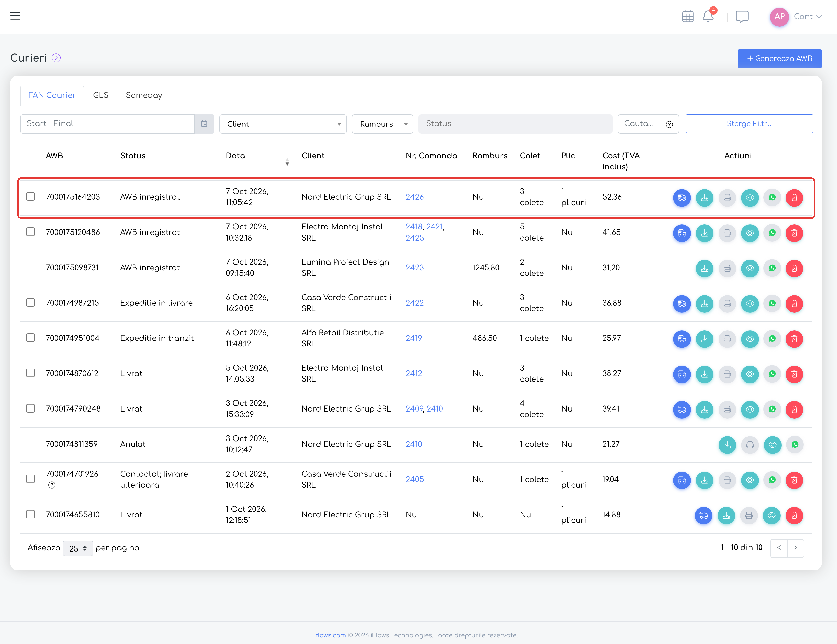
Task: Select checkbox for AWB 7000175120486
Action: 31,232
